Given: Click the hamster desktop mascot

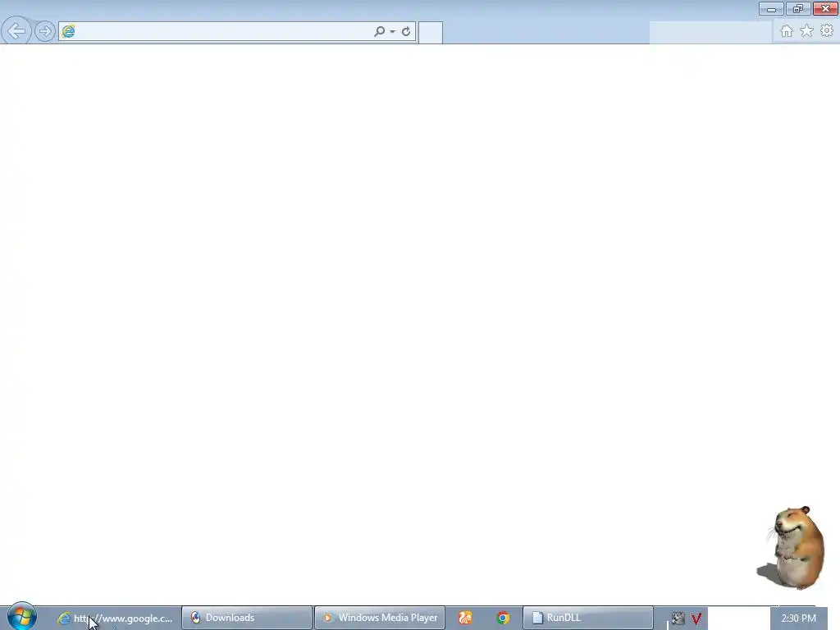Looking at the screenshot, I should click(x=792, y=547).
